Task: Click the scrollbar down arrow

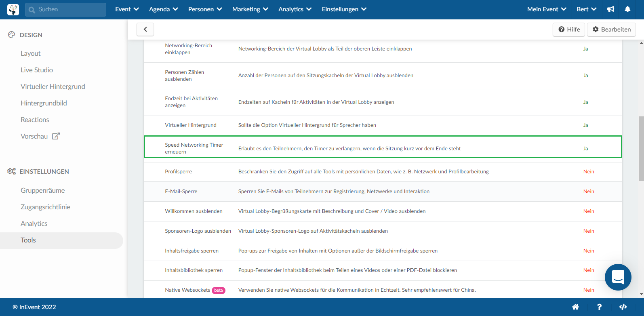Action: coord(641,295)
